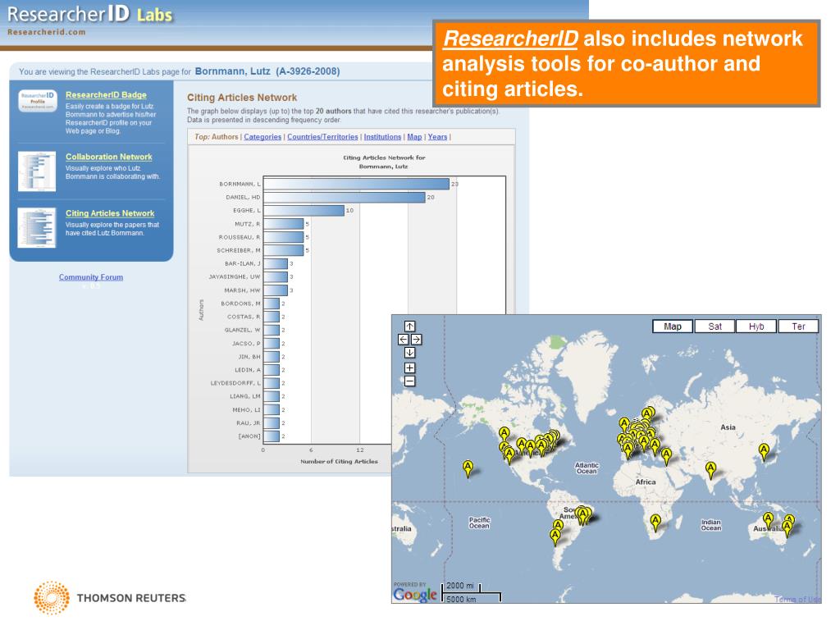Click the author name 'Bornmann, Lutz (A-3926-2008)'
This screenshot has width=840, height=630.
pos(267,71)
